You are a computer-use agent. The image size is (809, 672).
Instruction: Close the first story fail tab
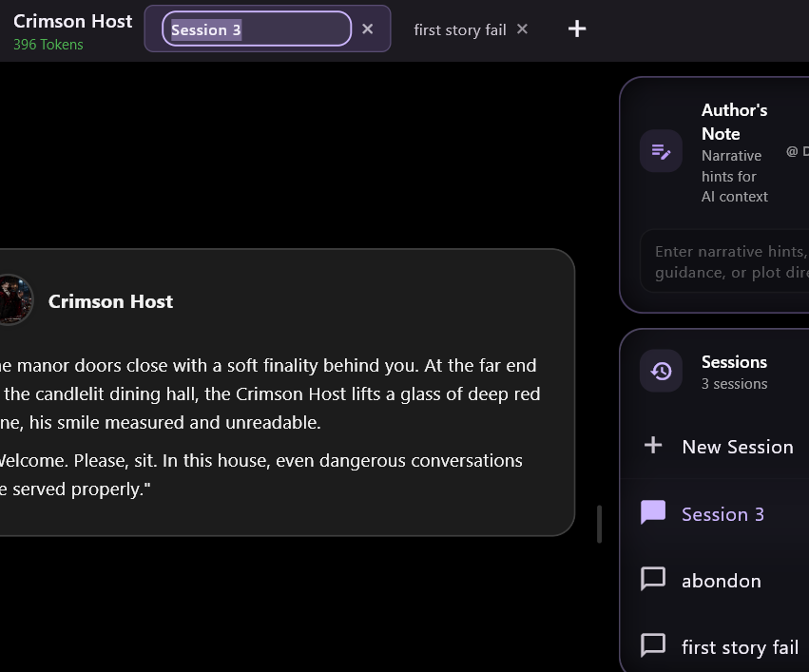coord(522,29)
